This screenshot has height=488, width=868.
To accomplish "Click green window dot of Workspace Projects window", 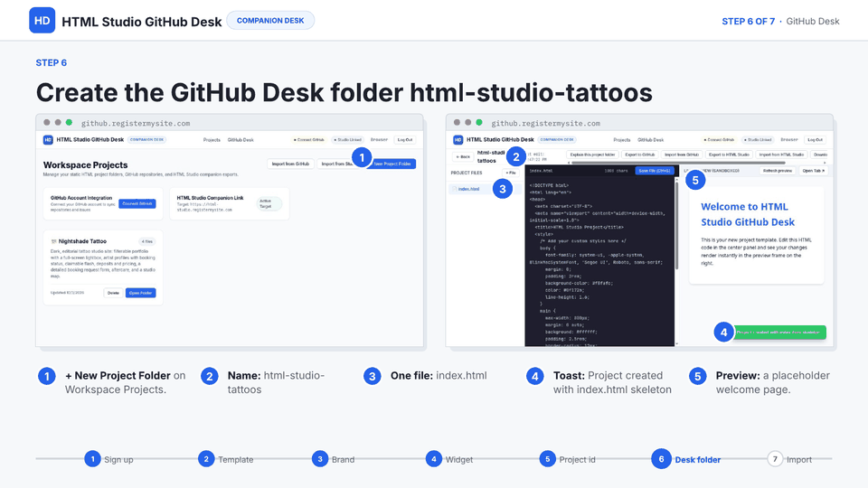I will (69, 122).
